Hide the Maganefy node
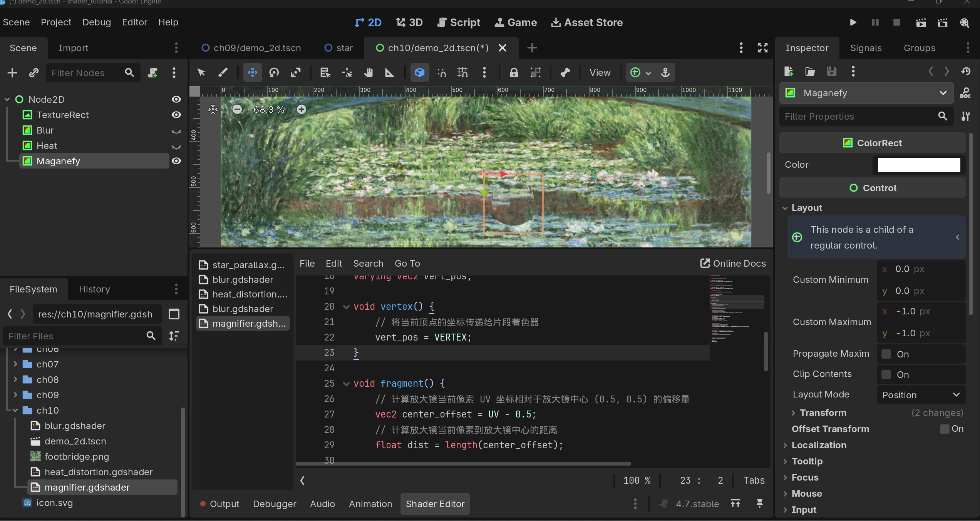This screenshot has height=521, width=980. click(176, 161)
